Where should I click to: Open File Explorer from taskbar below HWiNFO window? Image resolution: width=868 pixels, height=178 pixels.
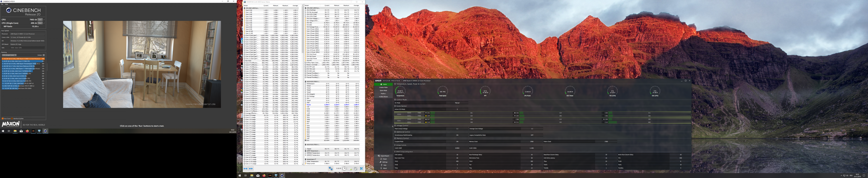[252, 176]
